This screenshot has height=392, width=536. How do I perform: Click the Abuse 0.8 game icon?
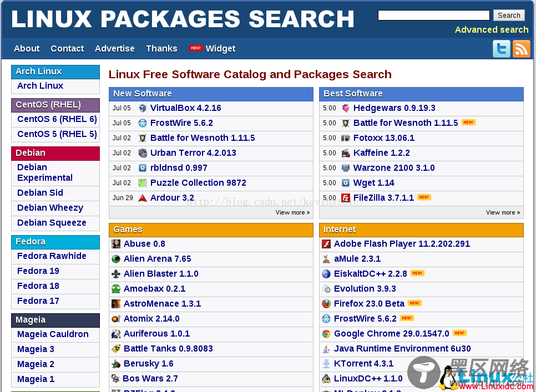click(116, 244)
